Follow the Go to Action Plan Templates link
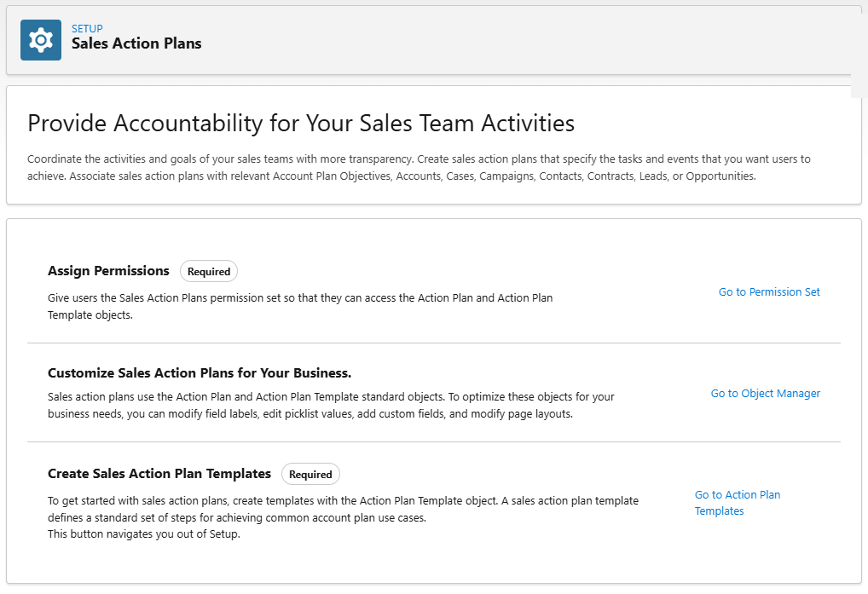The image size is (868, 594). (x=737, y=503)
